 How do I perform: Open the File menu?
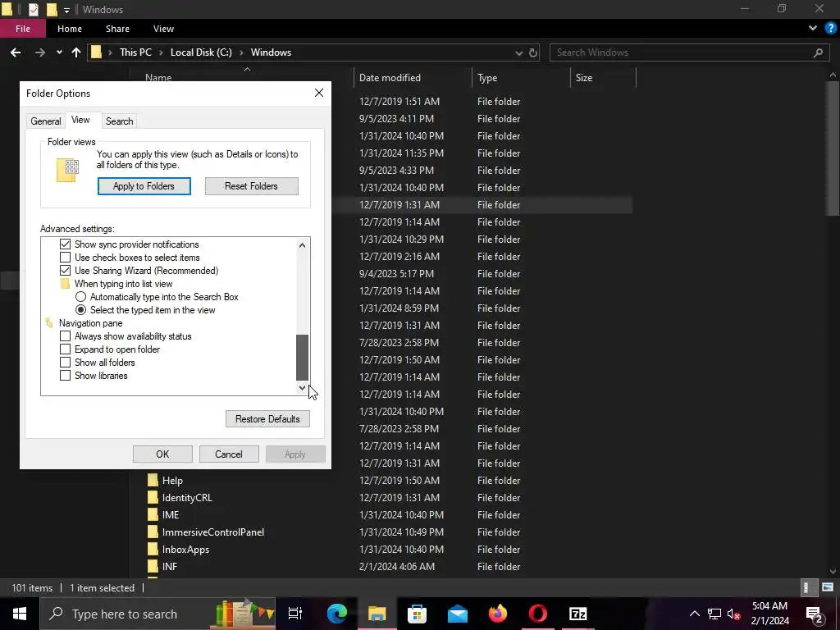(x=23, y=29)
